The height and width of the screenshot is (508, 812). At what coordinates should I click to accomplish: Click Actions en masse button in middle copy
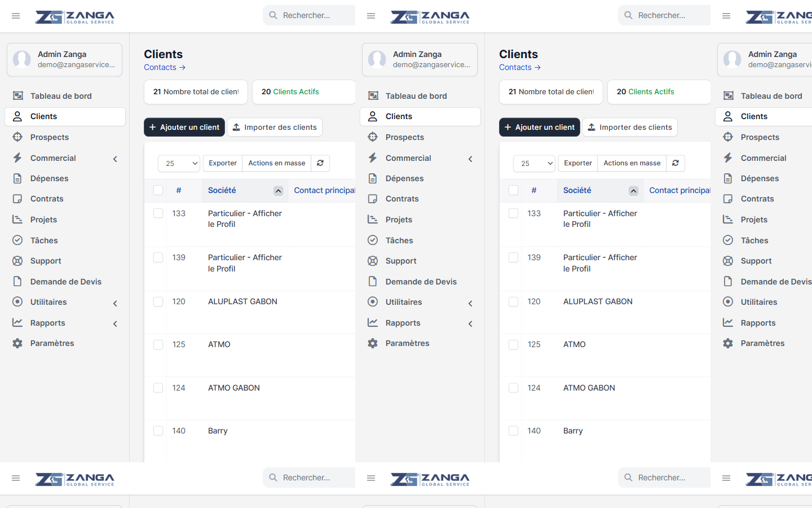click(x=632, y=163)
